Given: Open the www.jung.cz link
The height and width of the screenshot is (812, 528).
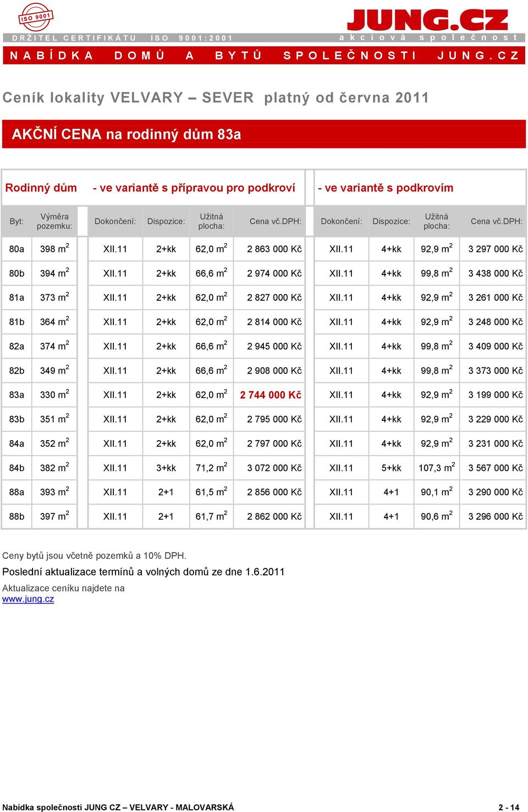Looking at the screenshot, I should (28, 599).
